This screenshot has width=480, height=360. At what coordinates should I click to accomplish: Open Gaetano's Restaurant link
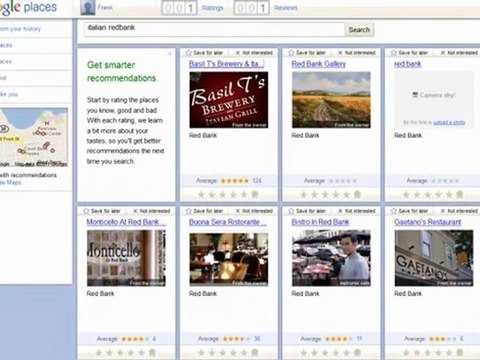click(x=428, y=222)
